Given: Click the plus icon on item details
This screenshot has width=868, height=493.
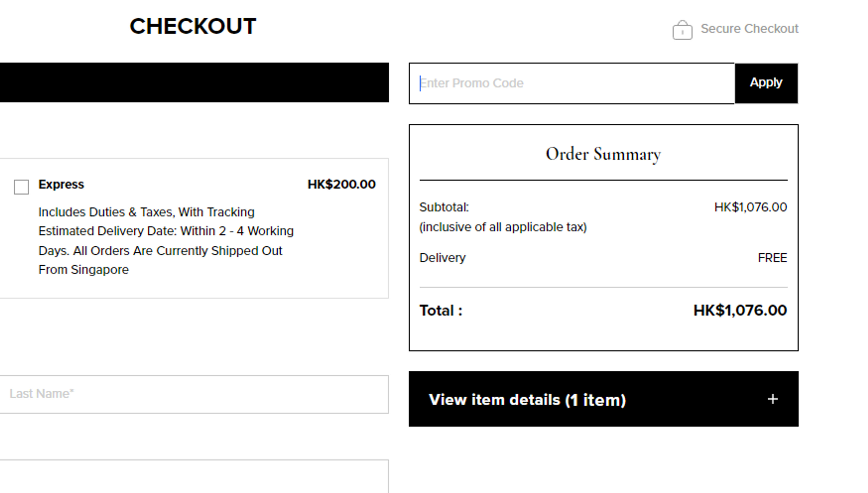Looking at the screenshot, I should tap(773, 399).
